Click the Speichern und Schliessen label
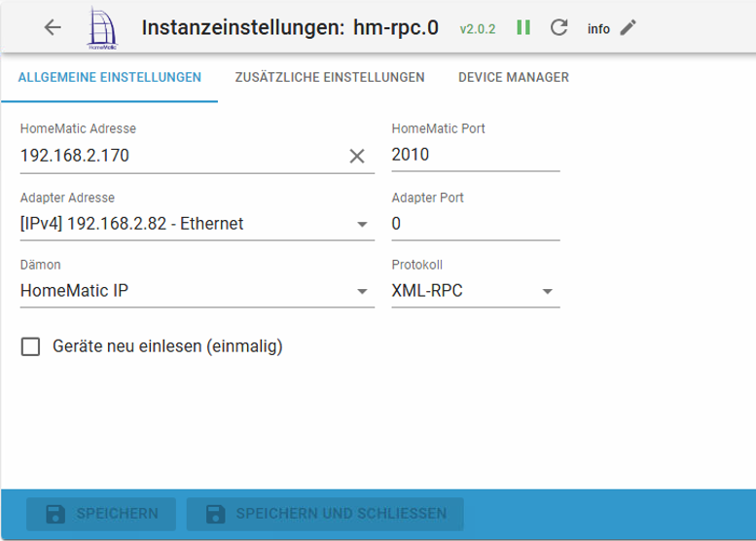Screen dimensions: 756x541 click(x=342, y=514)
